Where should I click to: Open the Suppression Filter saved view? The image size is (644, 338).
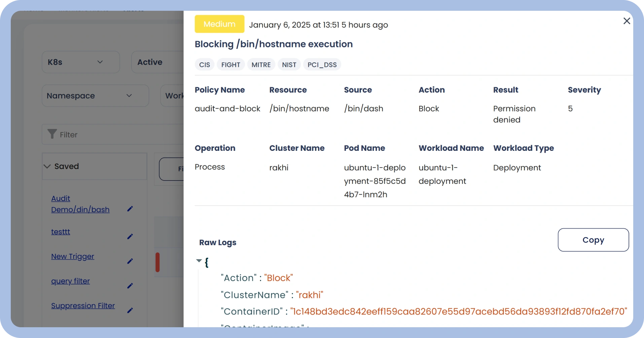[83, 305]
